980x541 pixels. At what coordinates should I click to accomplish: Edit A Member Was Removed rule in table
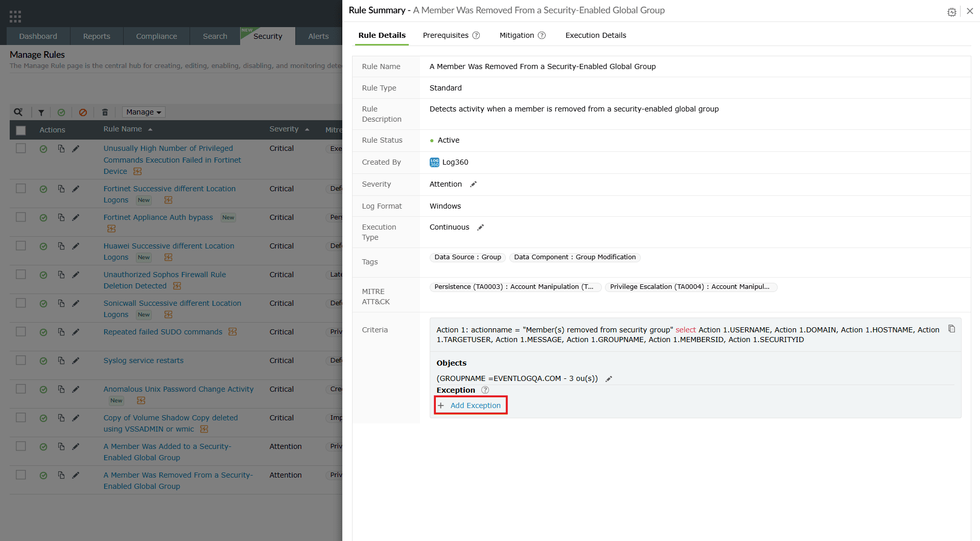[x=76, y=475]
